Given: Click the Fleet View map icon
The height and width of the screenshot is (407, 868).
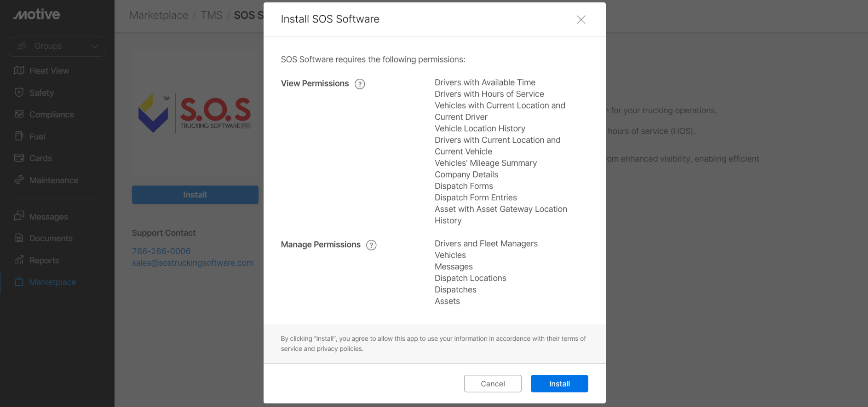Looking at the screenshot, I should click(19, 70).
